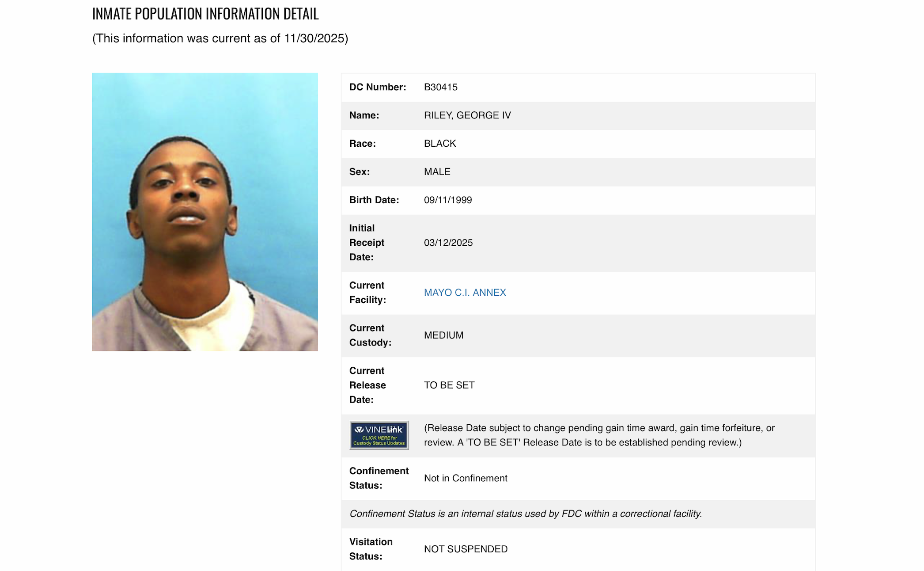Click the Confinement Status label
The width and height of the screenshot is (924, 571).
(x=379, y=478)
